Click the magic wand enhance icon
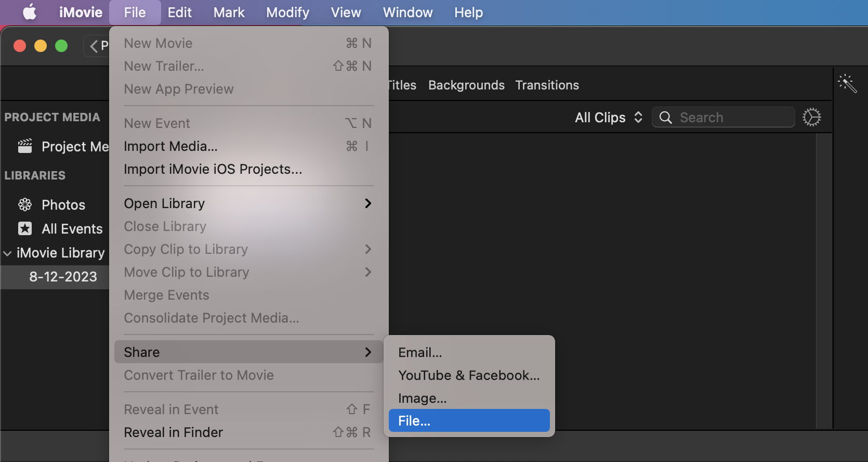The height and width of the screenshot is (462, 868). pos(847,83)
